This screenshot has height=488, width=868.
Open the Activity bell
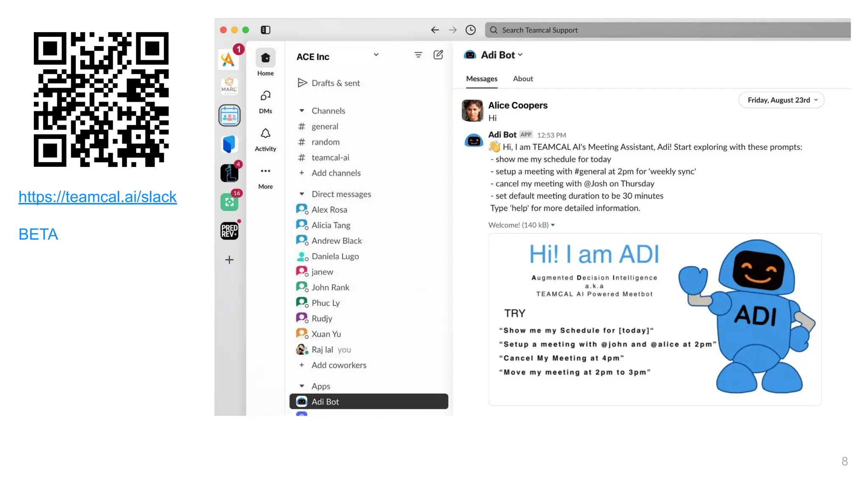(x=265, y=140)
